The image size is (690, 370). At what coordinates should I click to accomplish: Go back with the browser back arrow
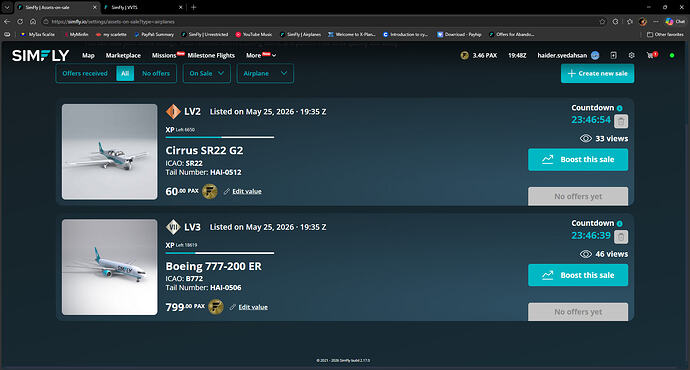tap(7, 22)
